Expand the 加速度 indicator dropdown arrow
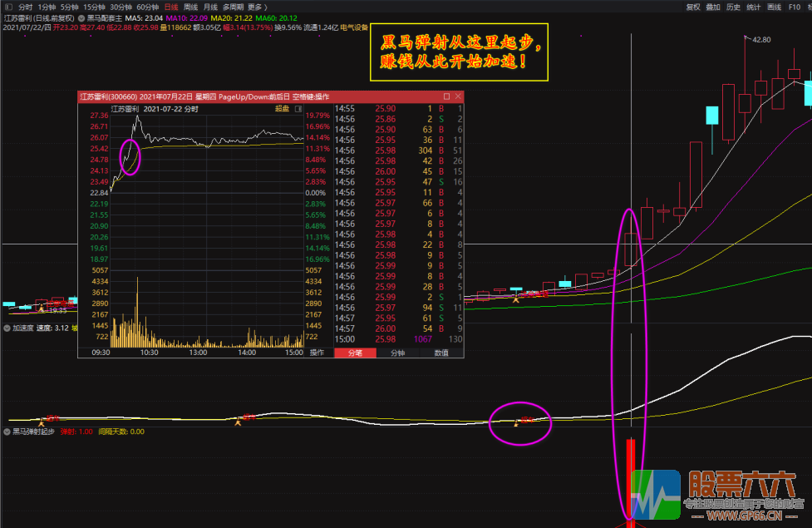 point(7,328)
